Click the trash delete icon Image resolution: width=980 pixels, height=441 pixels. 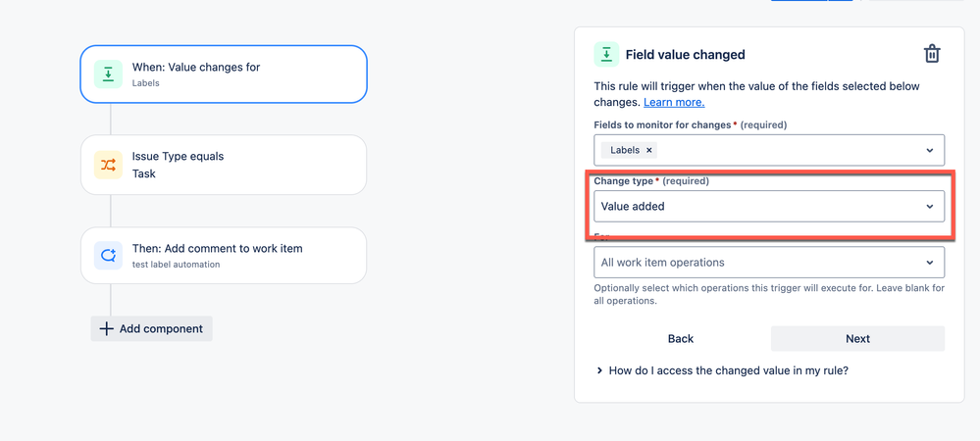pyautogui.click(x=932, y=54)
